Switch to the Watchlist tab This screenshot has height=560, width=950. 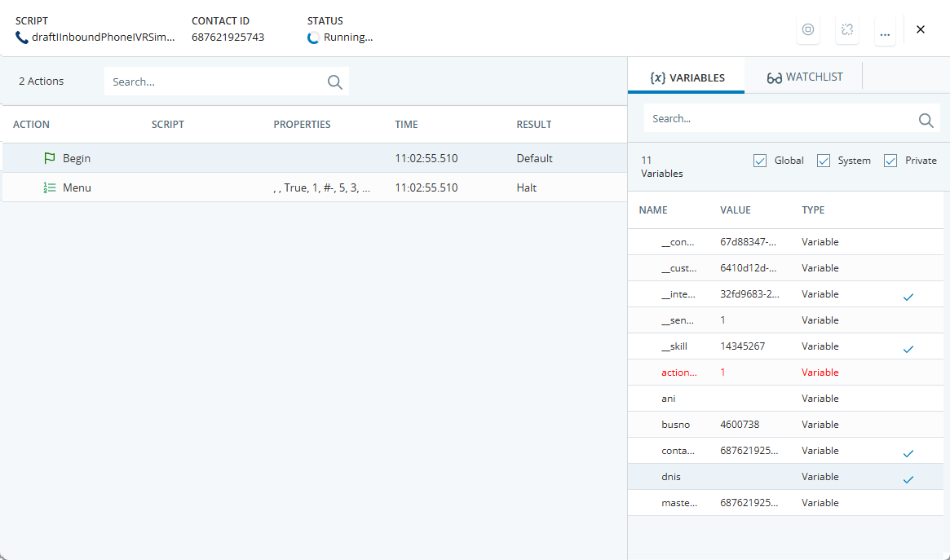click(x=804, y=77)
